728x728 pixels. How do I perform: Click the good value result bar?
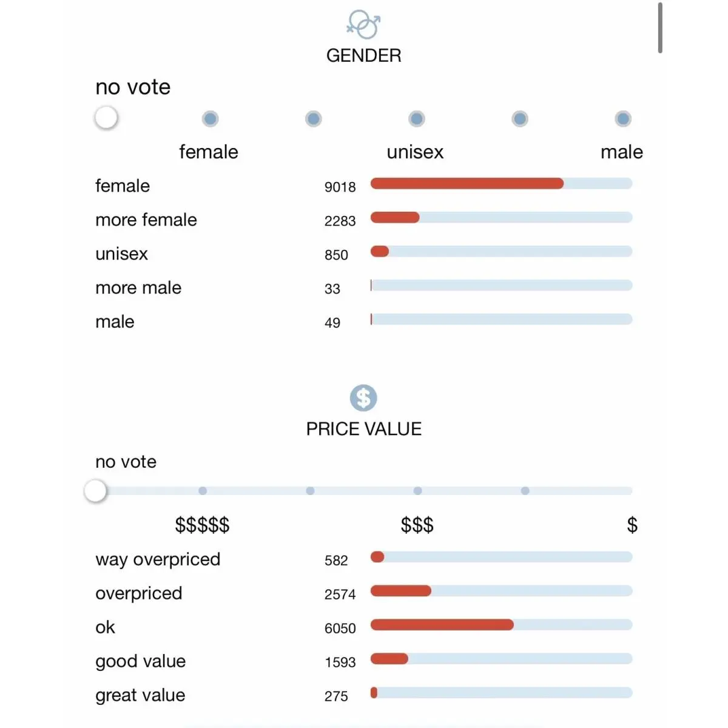(501, 658)
